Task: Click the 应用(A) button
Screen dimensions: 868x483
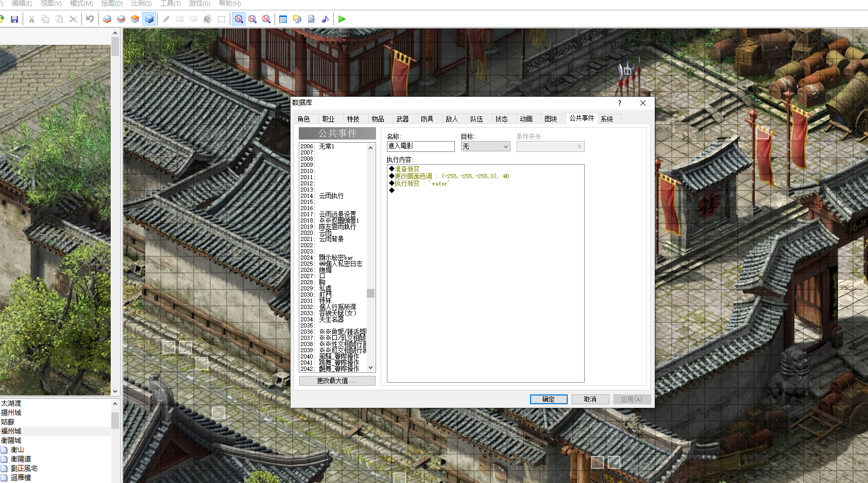Action: 632,399
